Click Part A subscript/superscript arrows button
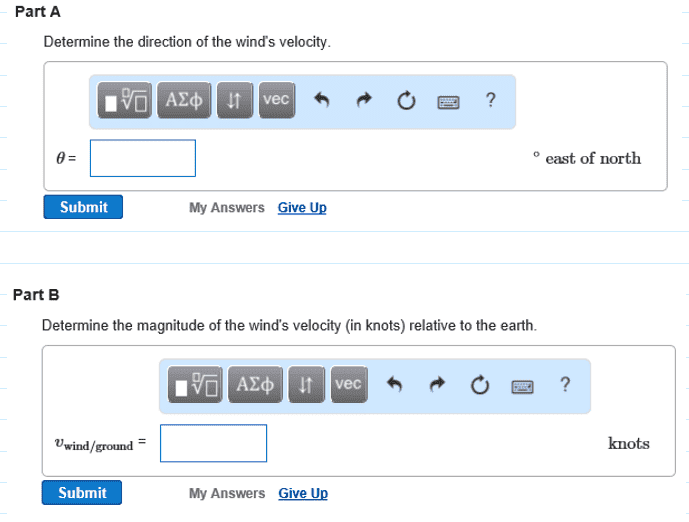This screenshot has height=522, width=689. pyautogui.click(x=235, y=100)
